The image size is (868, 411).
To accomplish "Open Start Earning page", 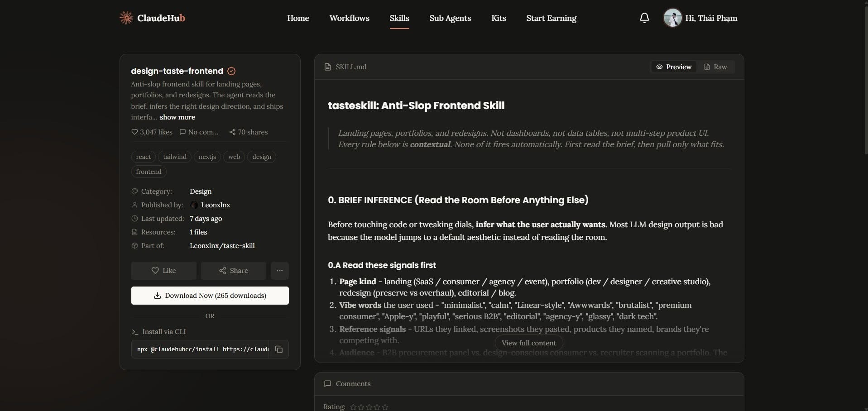I will click(551, 18).
